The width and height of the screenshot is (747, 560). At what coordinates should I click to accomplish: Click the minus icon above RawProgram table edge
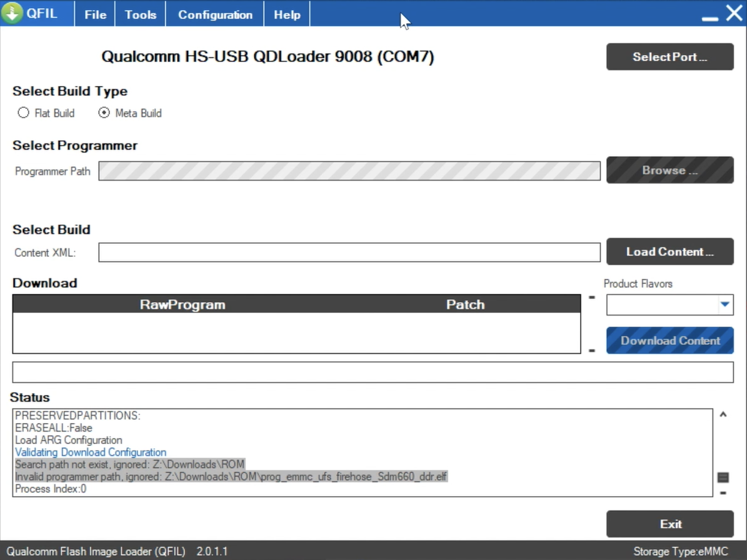592,297
